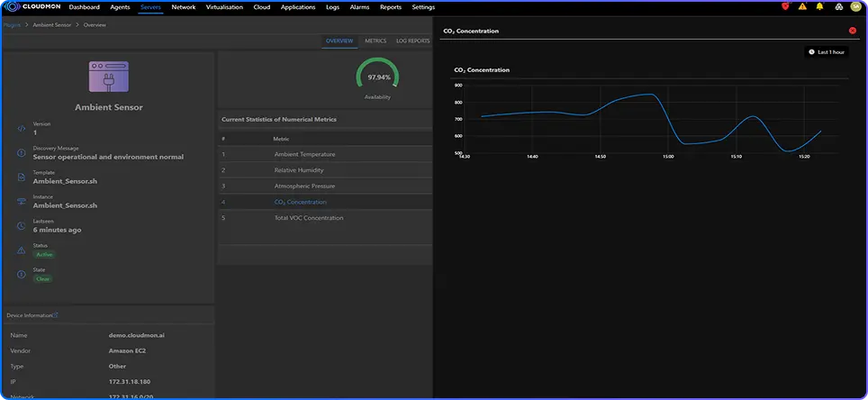Open the orange warning triangle alerts icon
Viewport: 868px width, 400px height.
click(802, 6)
